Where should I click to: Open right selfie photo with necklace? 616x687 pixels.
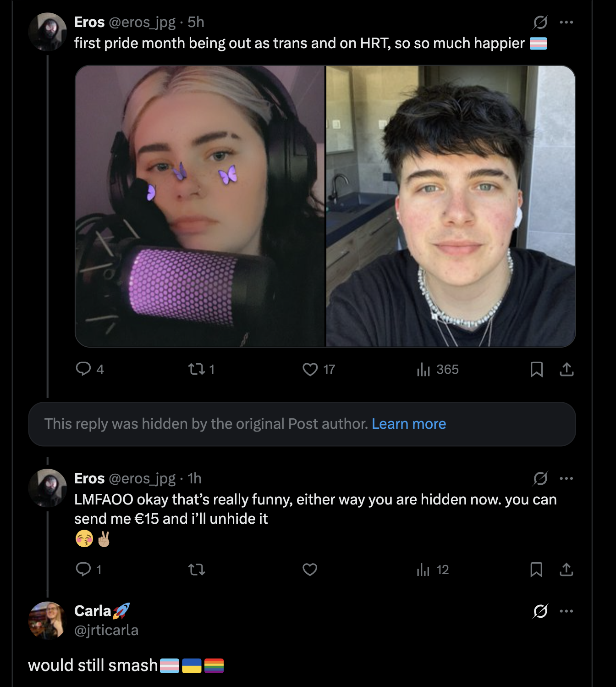pyautogui.click(x=451, y=206)
